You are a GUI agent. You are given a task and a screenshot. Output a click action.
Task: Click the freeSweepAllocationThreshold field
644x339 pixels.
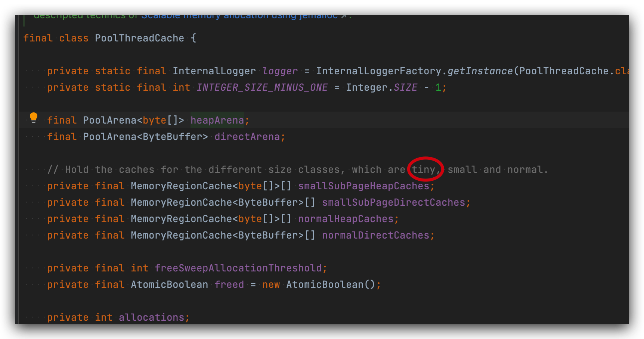click(x=239, y=268)
